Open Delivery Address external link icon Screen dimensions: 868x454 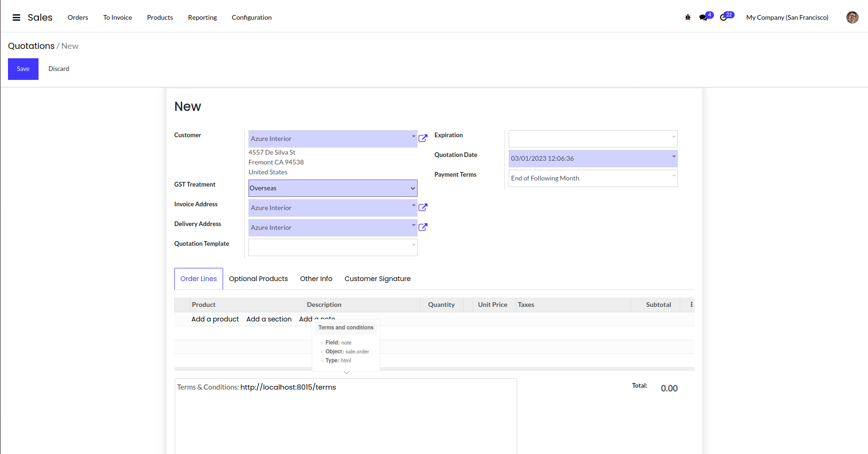[423, 227]
